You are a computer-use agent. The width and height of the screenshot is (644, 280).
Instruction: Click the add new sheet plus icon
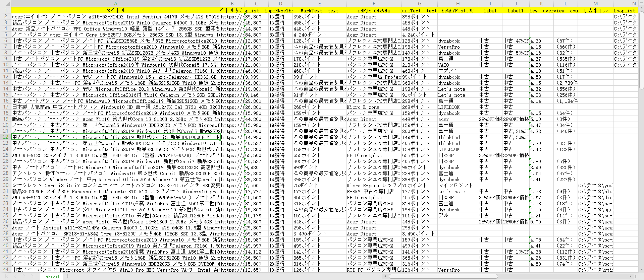click(x=67, y=276)
